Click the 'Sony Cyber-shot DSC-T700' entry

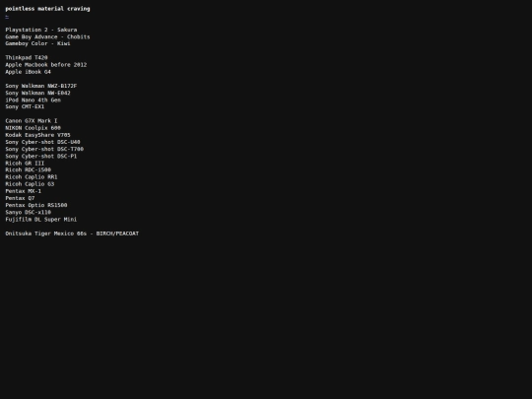click(44, 149)
